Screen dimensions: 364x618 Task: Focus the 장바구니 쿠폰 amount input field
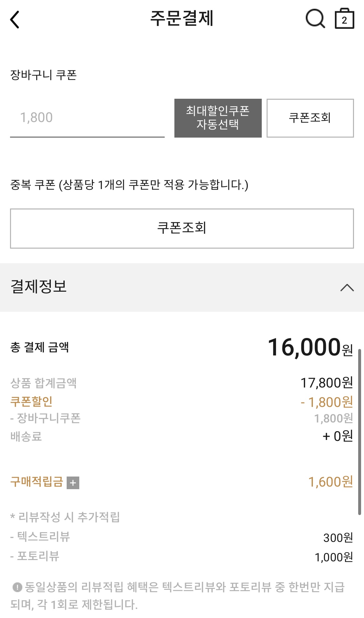tap(87, 118)
